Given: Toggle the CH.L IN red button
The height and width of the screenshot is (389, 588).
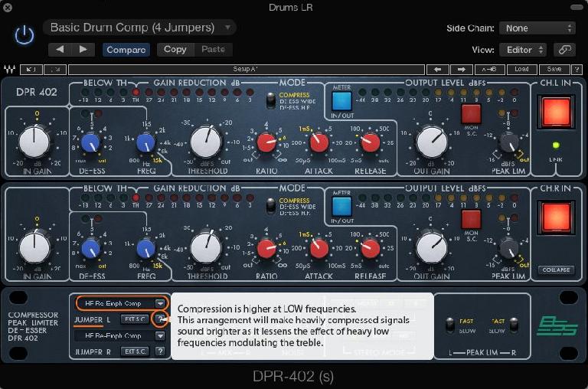Looking at the screenshot, I should point(556,111).
